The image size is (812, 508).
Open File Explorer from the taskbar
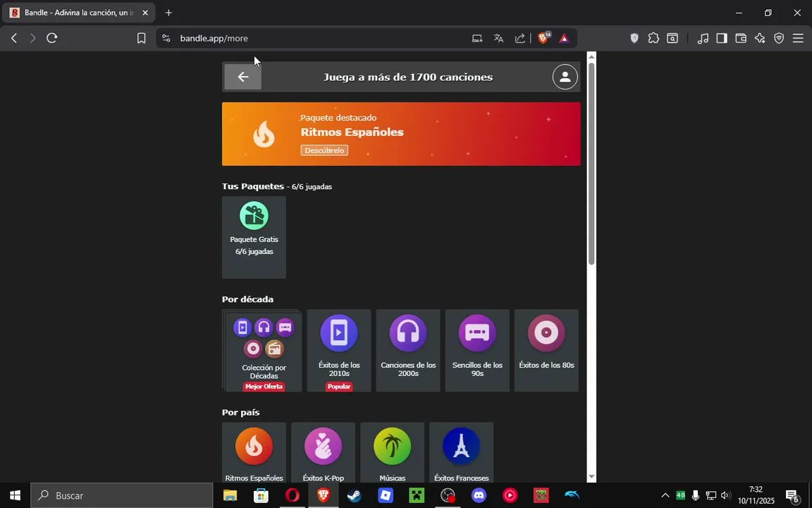tap(230, 495)
